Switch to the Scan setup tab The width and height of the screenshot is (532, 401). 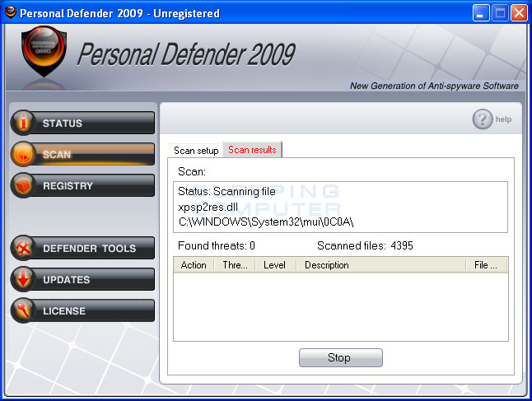[196, 151]
